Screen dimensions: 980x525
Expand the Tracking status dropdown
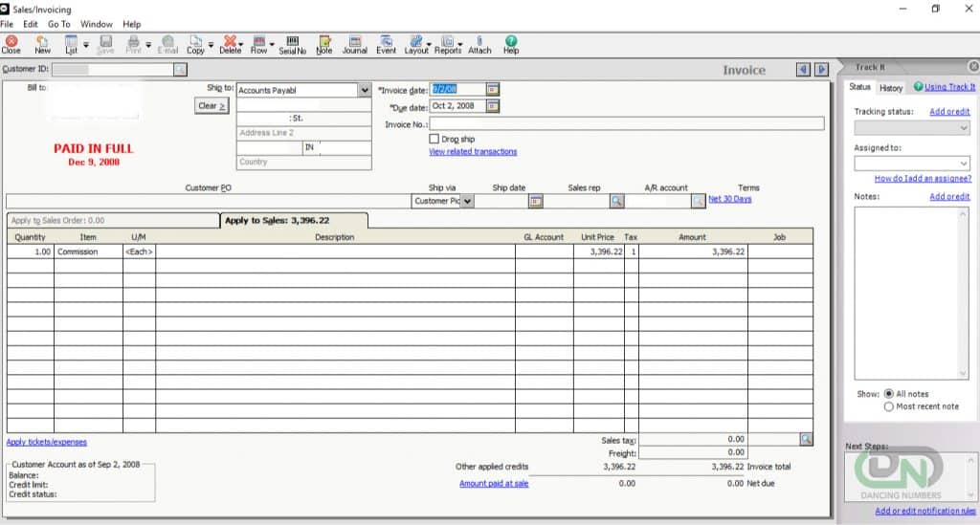click(963, 128)
